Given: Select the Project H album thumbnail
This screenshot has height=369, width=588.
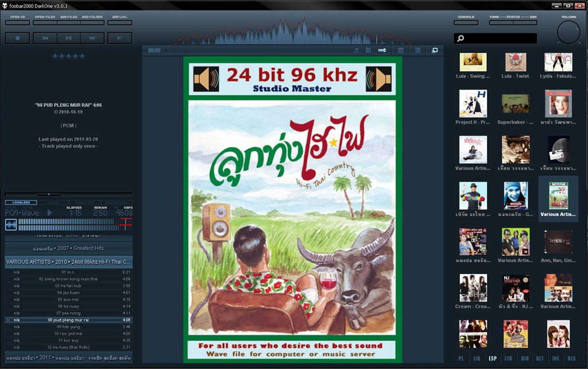Looking at the screenshot, I should 473,103.
